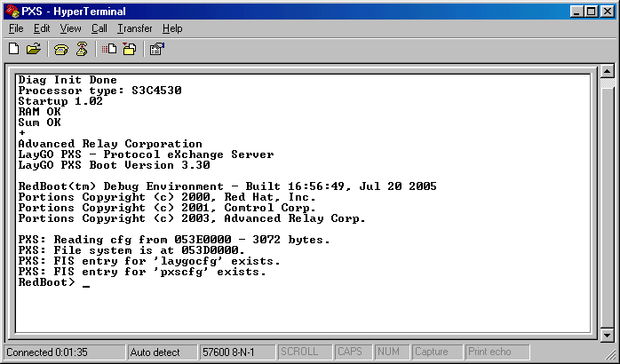The width and height of the screenshot is (620, 364).
Task: Click the SCROLL indicator in the status bar
Action: coord(305,352)
